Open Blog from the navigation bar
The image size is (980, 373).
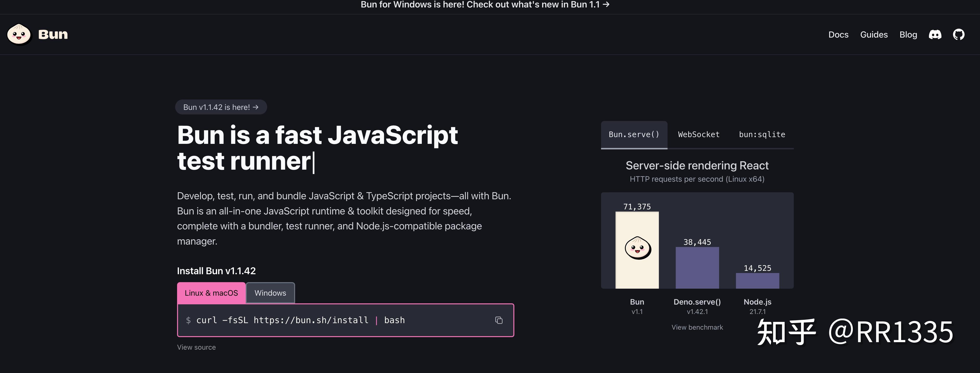(908, 34)
